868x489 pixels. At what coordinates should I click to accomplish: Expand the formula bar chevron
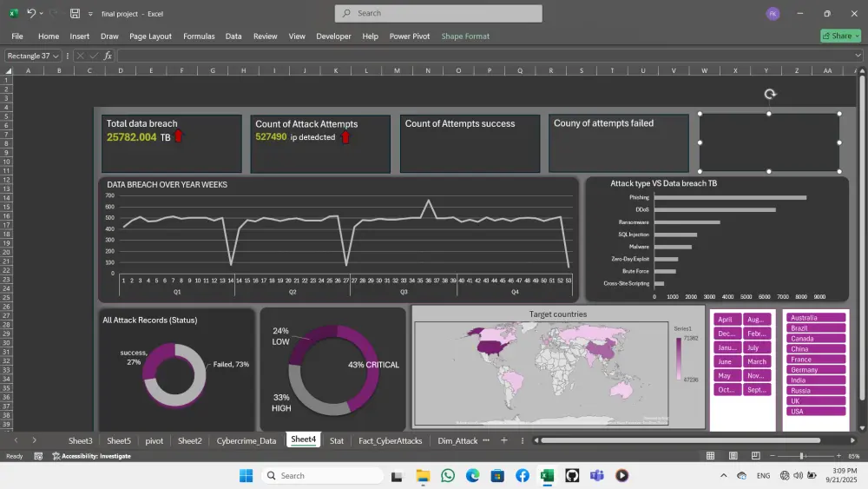[858, 56]
